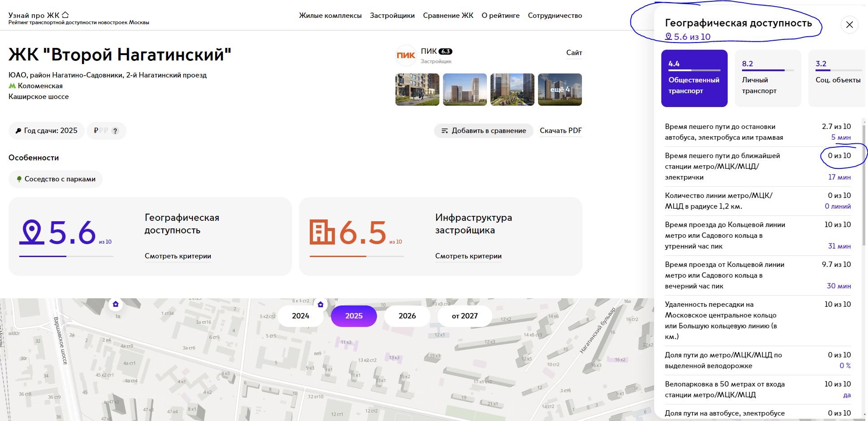Switch to Соц. объекты tab
This screenshot has height=421, width=868.
[837, 78]
